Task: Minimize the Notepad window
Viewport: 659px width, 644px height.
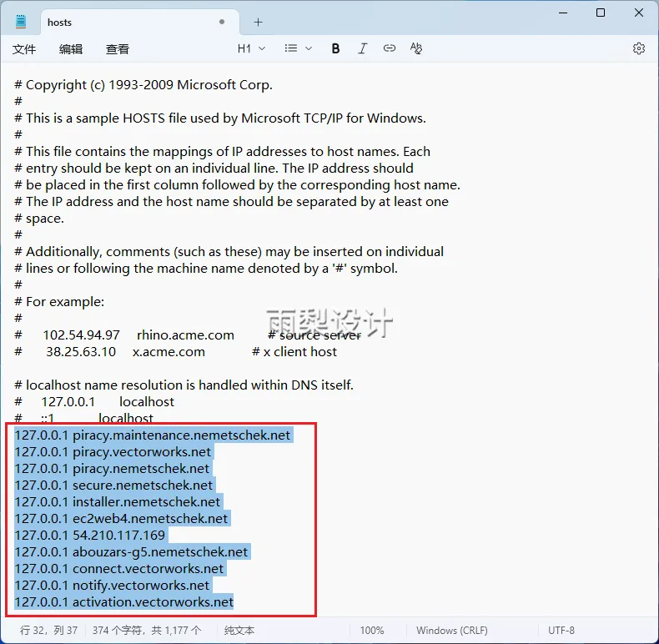Action: click(563, 13)
